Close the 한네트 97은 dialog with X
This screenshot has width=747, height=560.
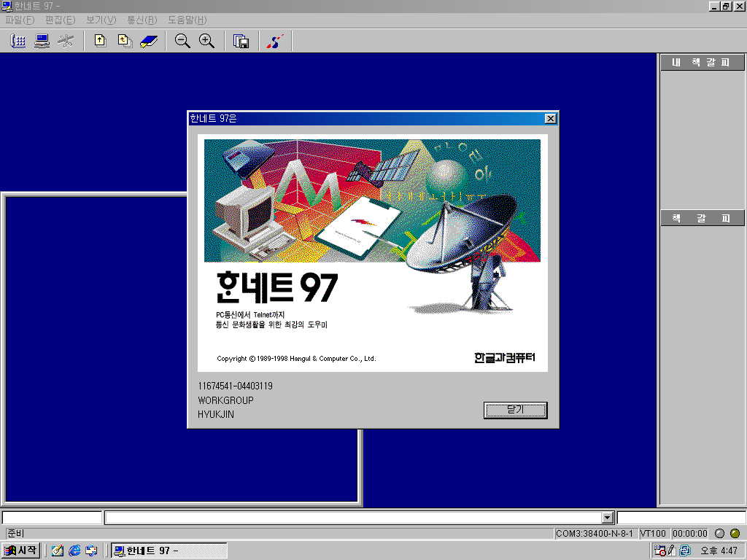pyautogui.click(x=550, y=119)
